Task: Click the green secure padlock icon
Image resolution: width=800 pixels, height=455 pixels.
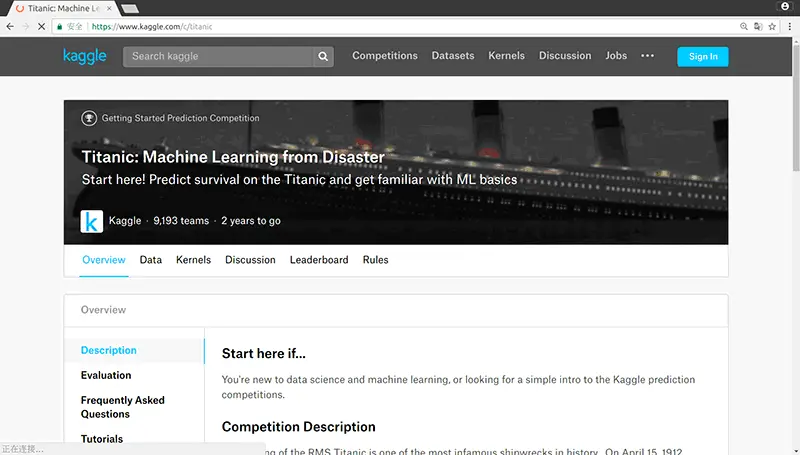Action: [60, 27]
